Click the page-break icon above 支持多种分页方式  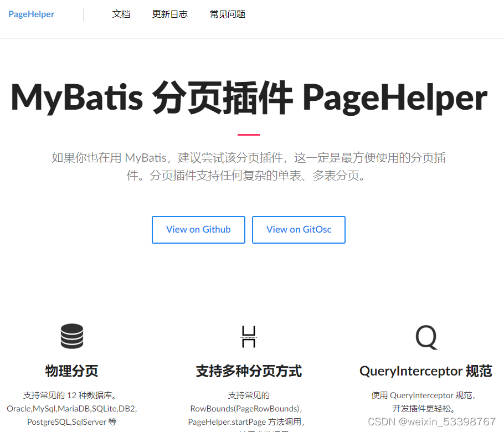pyautogui.click(x=249, y=337)
